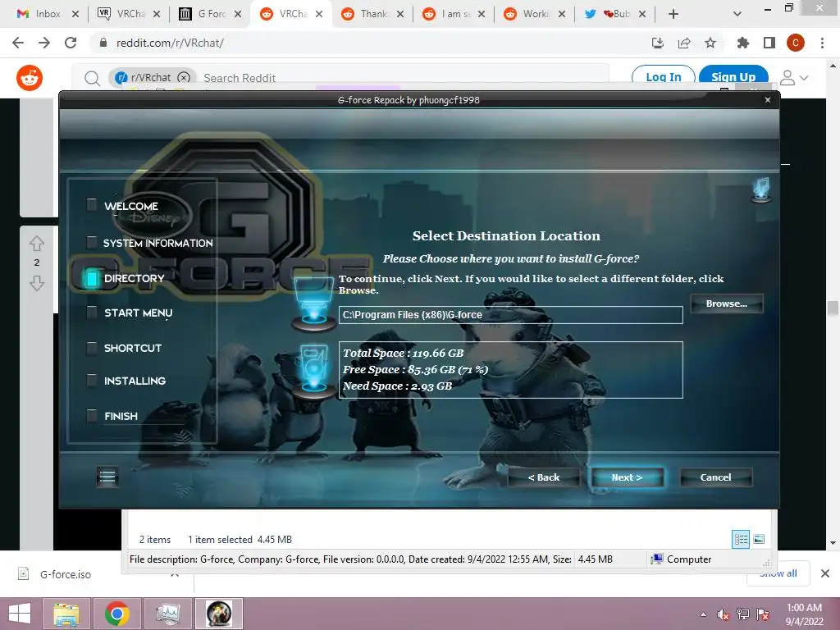
Task: Select WELCOME step in installer sidebar
Action: (x=131, y=206)
